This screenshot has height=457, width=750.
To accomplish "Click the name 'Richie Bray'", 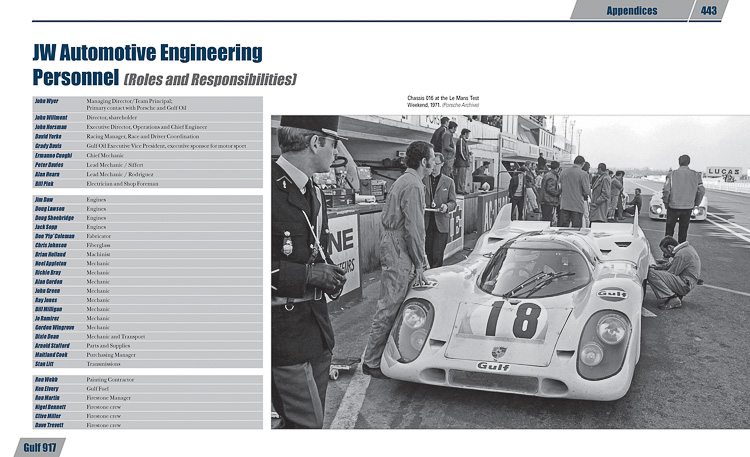I will (48, 272).
